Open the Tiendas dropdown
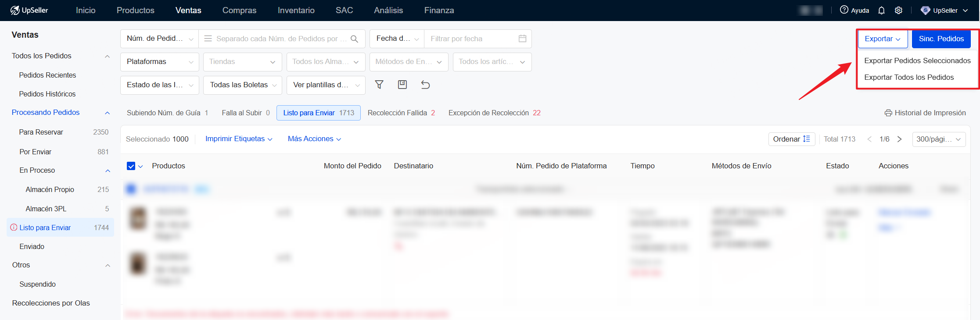Viewport: 980px width, 320px height. 242,62
